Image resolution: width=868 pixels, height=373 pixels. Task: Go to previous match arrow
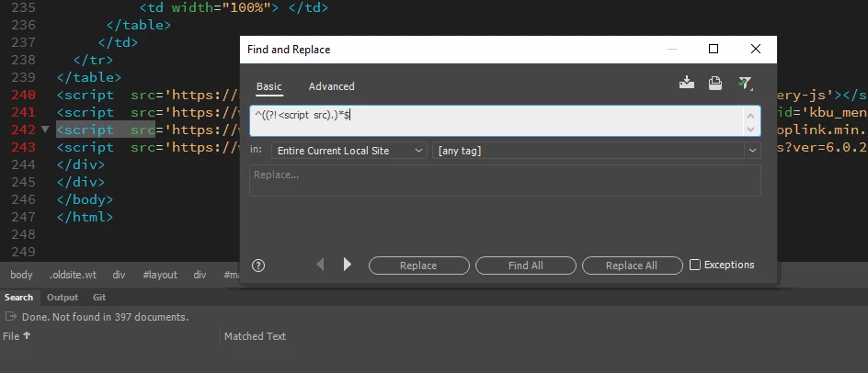coord(320,265)
